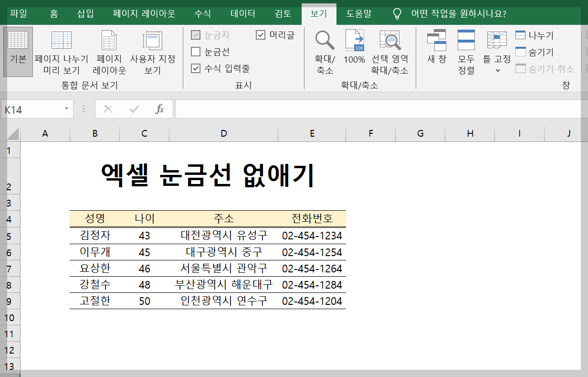Image resolution: width=588 pixels, height=377 pixels.
Task: Open the 파일 menu
Action: [x=19, y=14]
